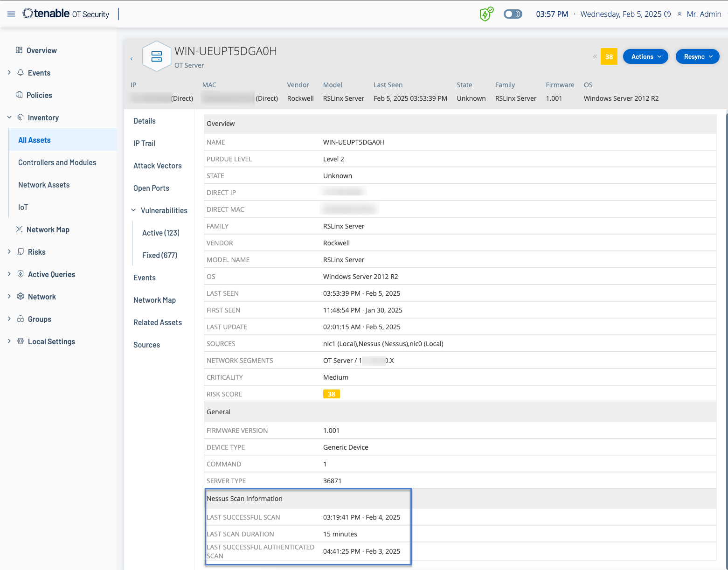The width and height of the screenshot is (728, 570).
Task: Open the Actions dropdown
Action: pos(645,56)
